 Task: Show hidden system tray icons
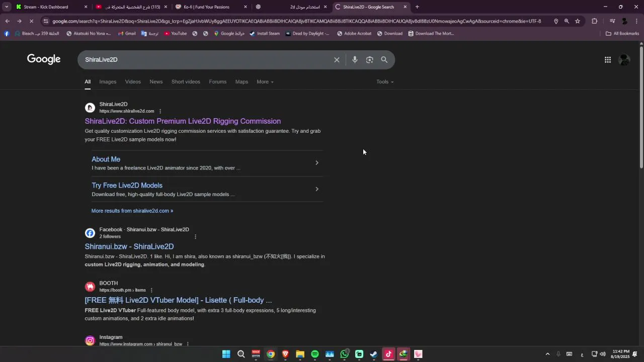coord(547,354)
